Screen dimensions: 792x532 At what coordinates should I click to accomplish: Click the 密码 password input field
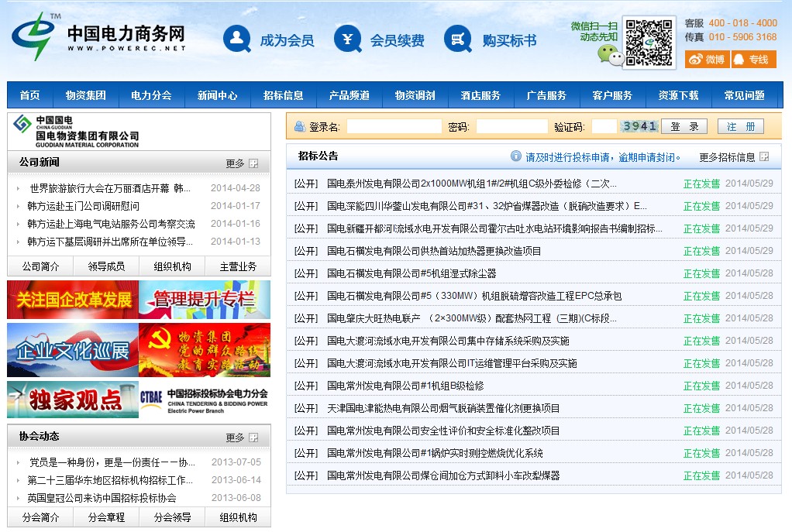(x=512, y=126)
